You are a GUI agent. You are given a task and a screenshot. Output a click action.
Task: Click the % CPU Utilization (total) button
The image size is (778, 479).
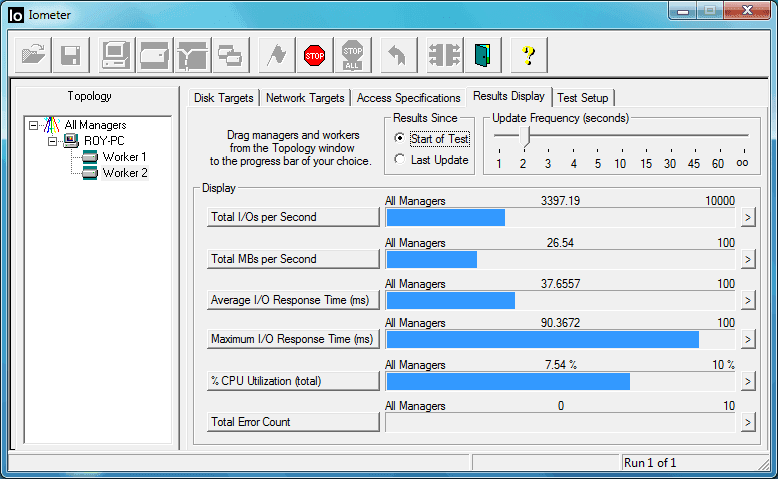click(293, 381)
